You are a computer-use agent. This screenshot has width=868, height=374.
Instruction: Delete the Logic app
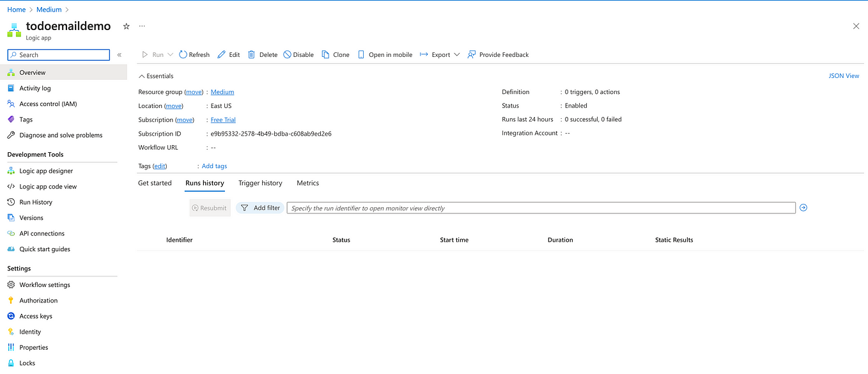tap(263, 55)
